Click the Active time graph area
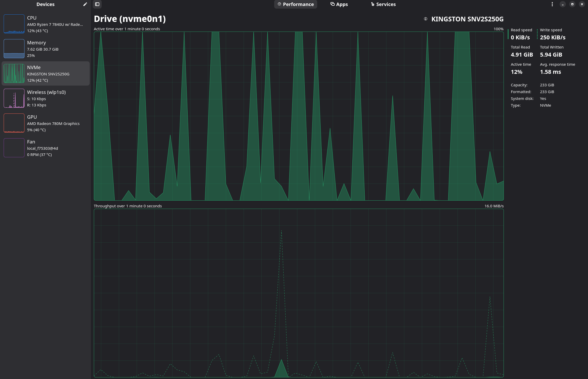Viewport: 588px width, 379px height. coord(298,116)
